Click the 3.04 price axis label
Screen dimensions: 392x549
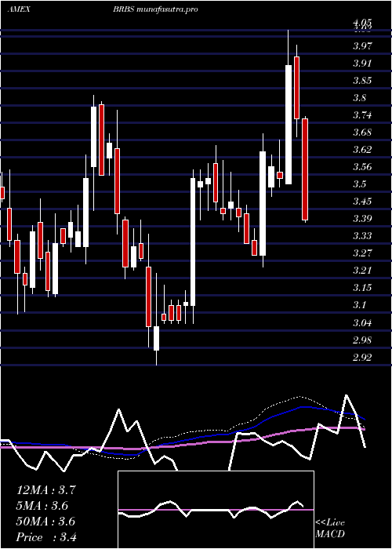coord(362,322)
